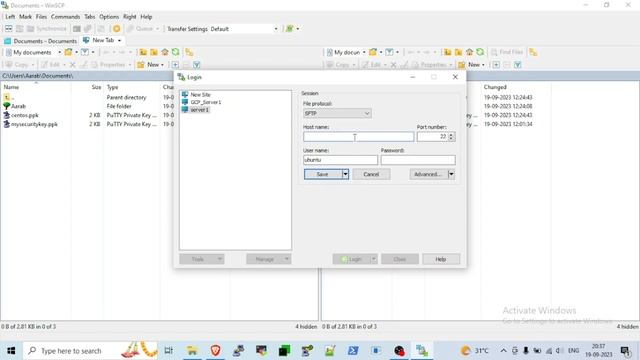
Task: Click the right panel filter files icon
Action: pos(389,52)
